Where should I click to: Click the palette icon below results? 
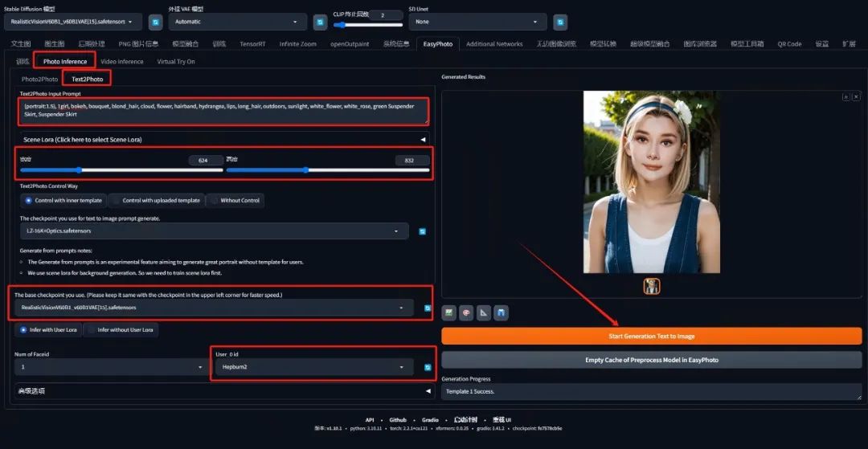(x=467, y=313)
